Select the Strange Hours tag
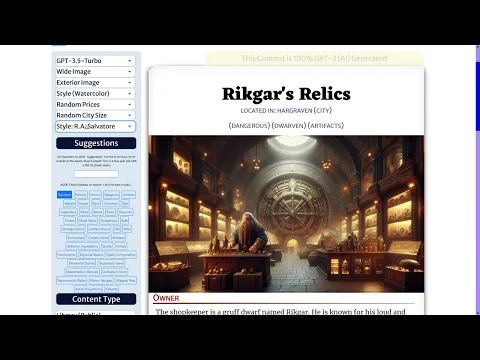 [73, 229]
